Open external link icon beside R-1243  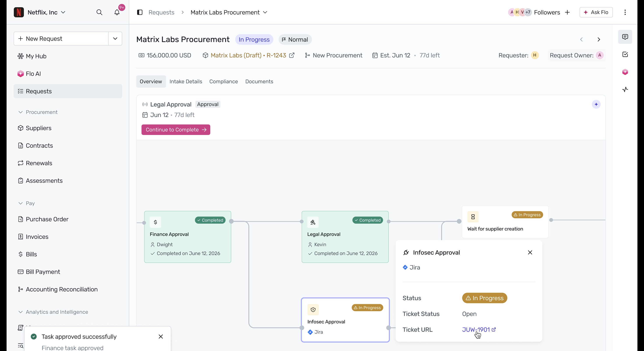point(292,55)
